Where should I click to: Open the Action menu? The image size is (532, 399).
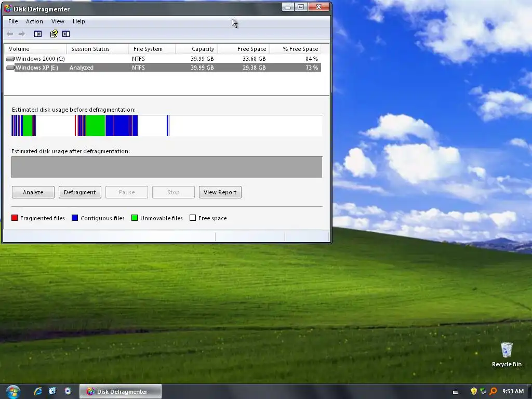[x=34, y=21]
